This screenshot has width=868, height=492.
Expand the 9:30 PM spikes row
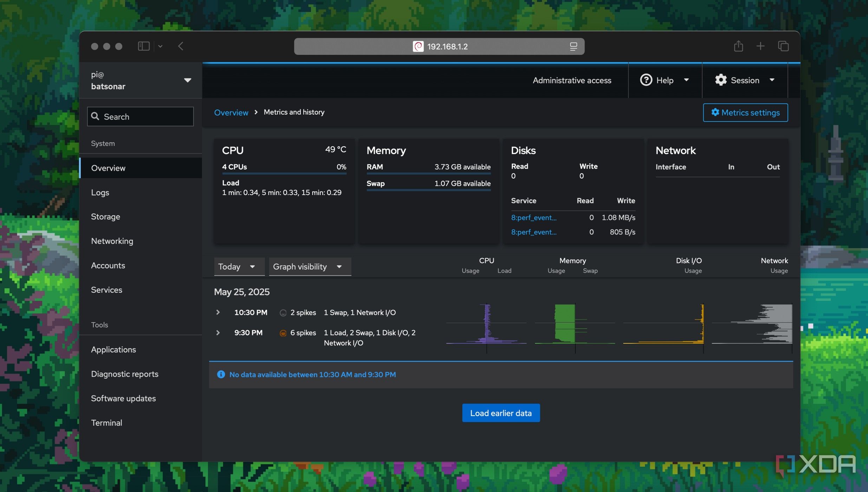click(218, 332)
